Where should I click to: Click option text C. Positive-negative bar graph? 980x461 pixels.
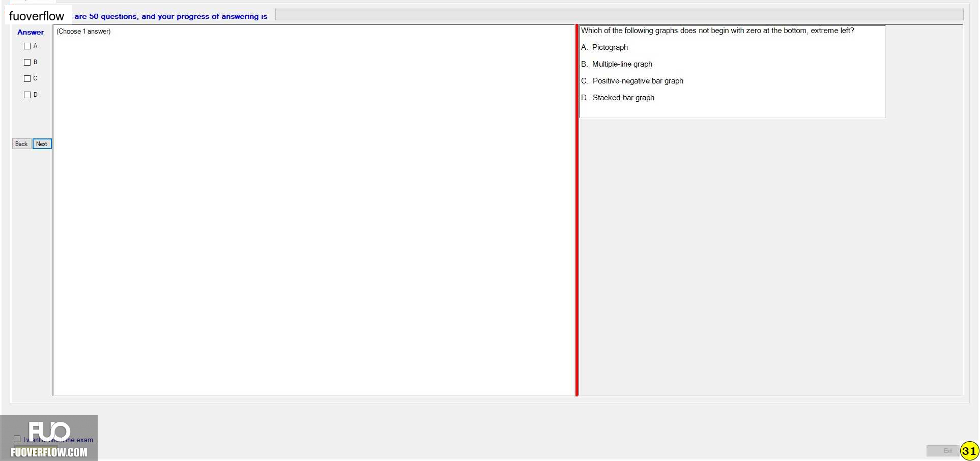(x=632, y=81)
